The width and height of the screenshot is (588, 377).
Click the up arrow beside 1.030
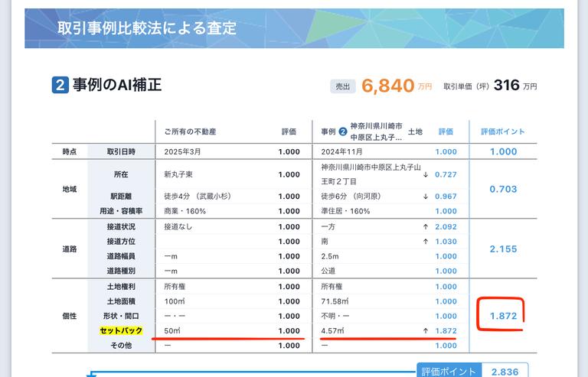click(425, 242)
